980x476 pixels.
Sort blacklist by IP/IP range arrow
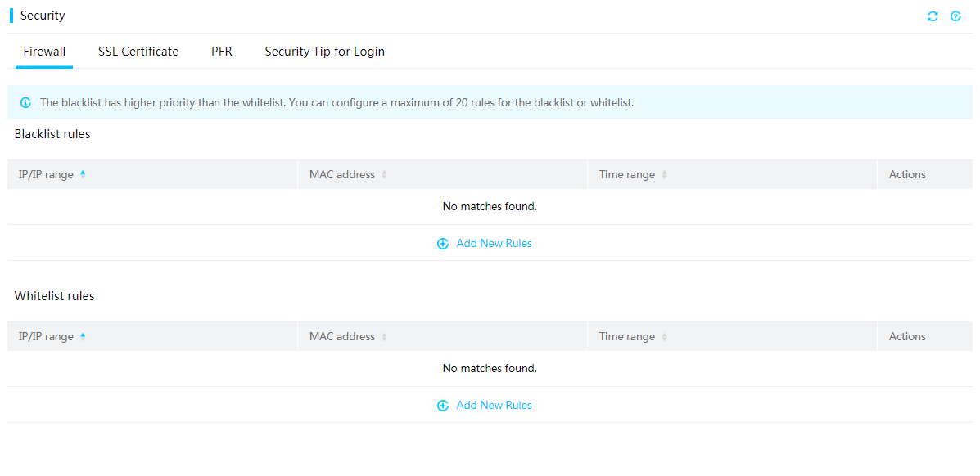(x=83, y=175)
